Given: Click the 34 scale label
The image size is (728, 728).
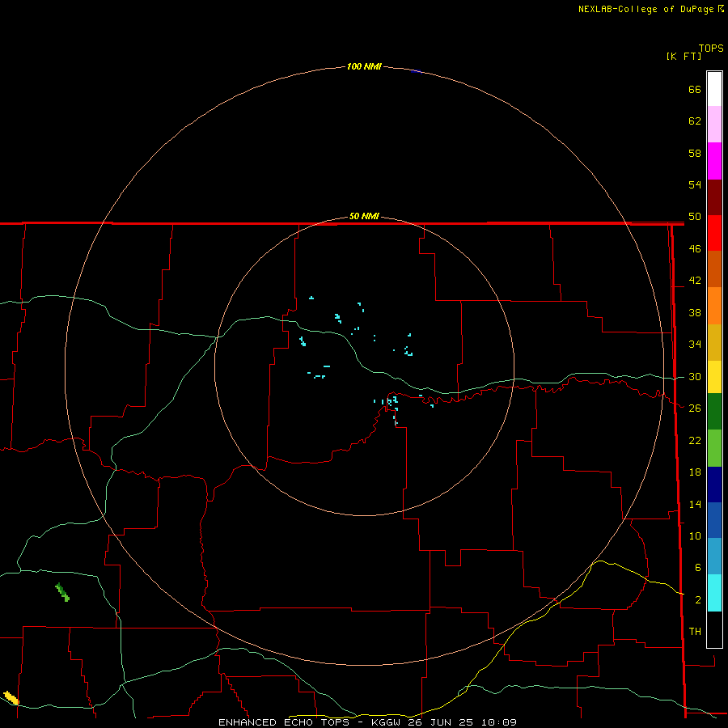Looking at the screenshot, I should tap(695, 345).
